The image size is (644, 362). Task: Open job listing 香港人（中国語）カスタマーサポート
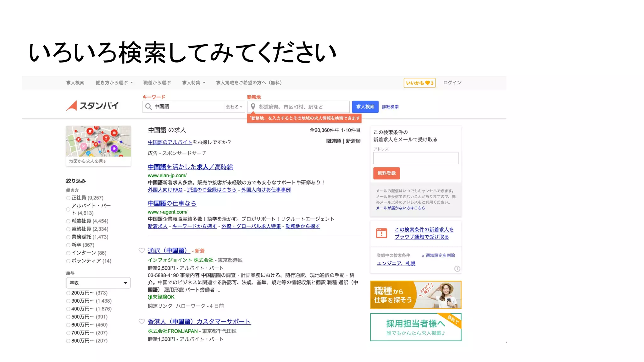click(x=199, y=321)
